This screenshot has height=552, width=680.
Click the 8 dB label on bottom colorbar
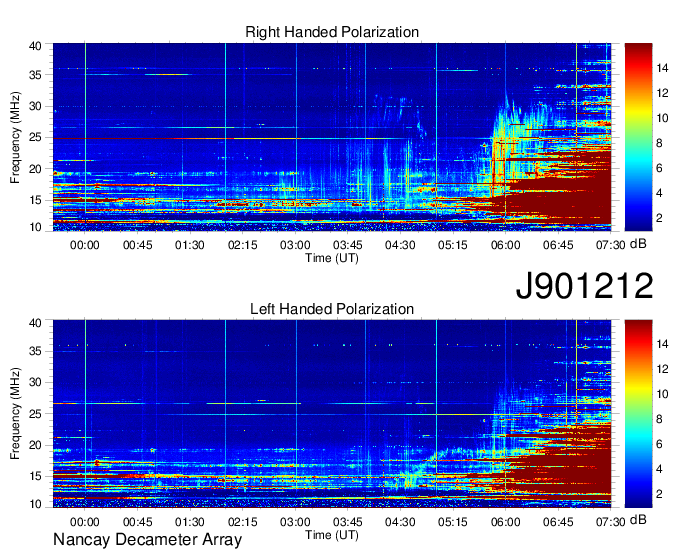coord(659,419)
